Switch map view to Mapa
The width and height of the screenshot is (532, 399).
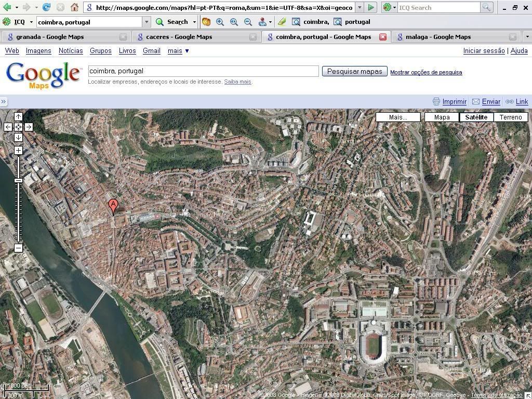(x=442, y=117)
